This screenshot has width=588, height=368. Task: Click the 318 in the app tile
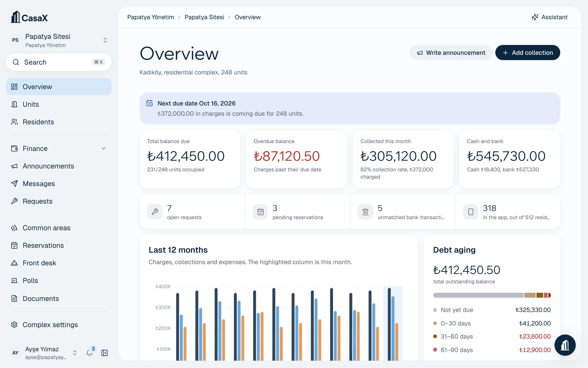pos(508,212)
